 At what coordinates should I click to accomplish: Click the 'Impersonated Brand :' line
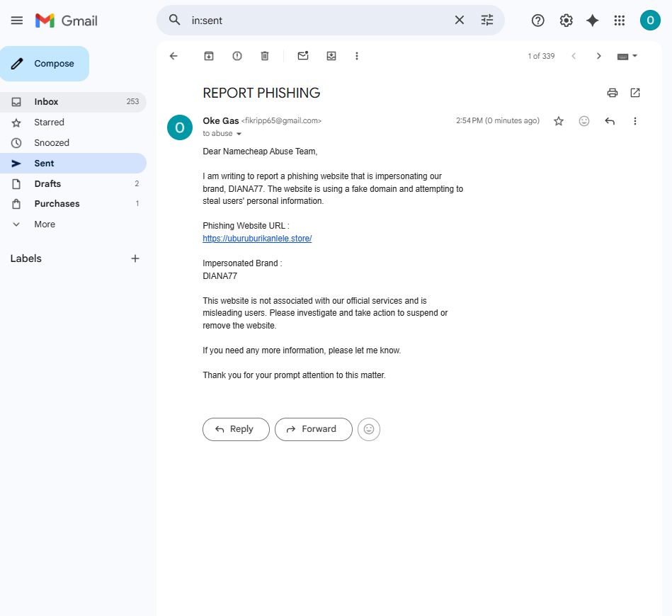click(x=243, y=263)
